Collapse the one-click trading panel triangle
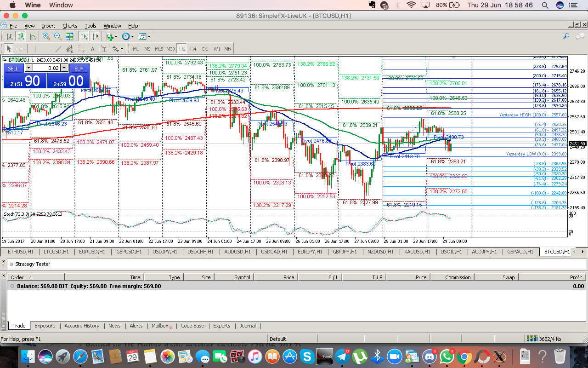 coord(6,59)
